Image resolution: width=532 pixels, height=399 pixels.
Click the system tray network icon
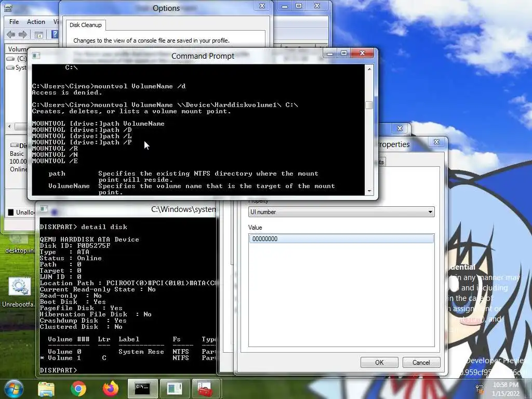[x=480, y=389]
